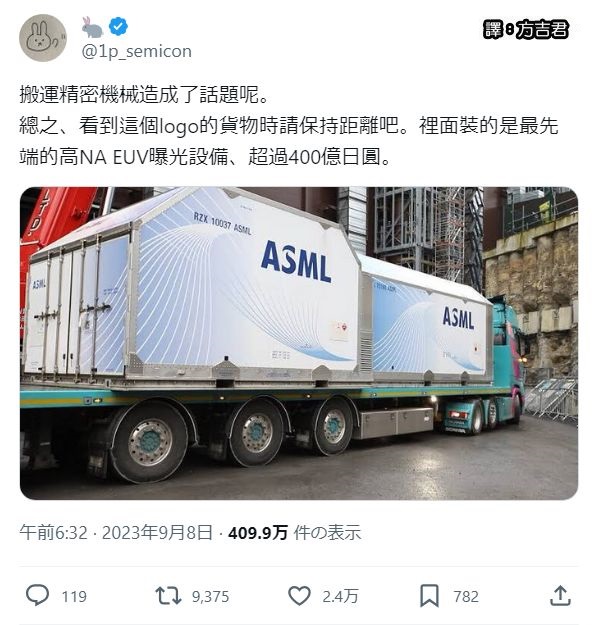Click the 2.4万 likes count
The width and height of the screenshot is (598, 625).
tap(340, 596)
